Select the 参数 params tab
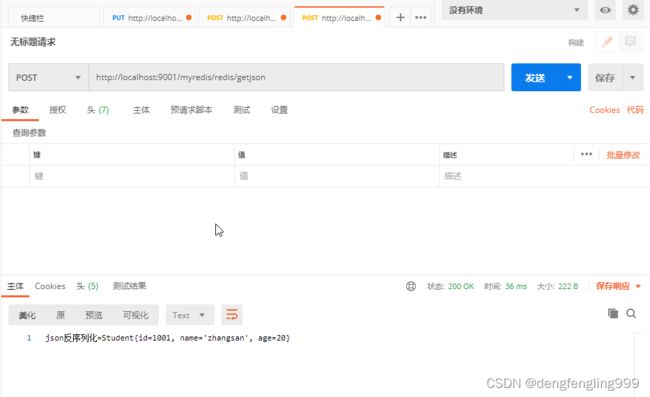 click(x=20, y=110)
